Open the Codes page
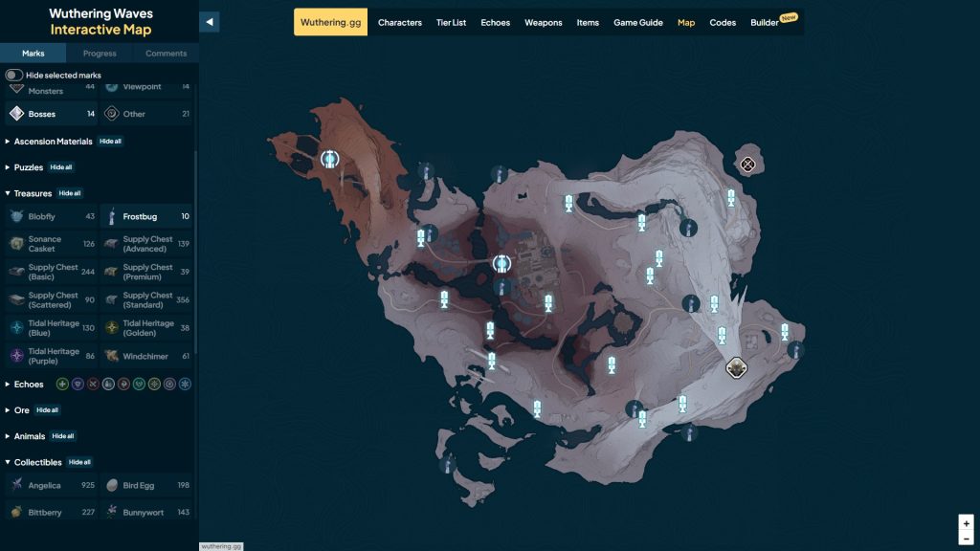The width and height of the screenshot is (980, 551). pos(723,23)
